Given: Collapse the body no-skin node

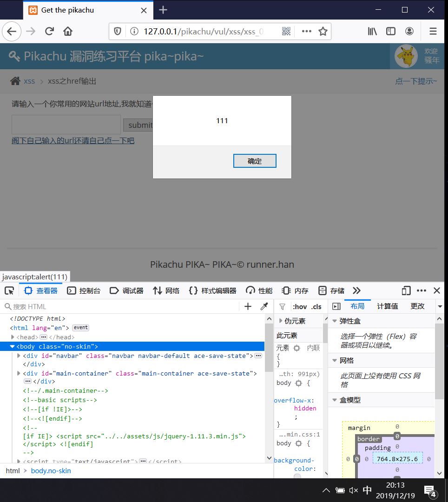Looking at the screenshot, I should point(13,346).
